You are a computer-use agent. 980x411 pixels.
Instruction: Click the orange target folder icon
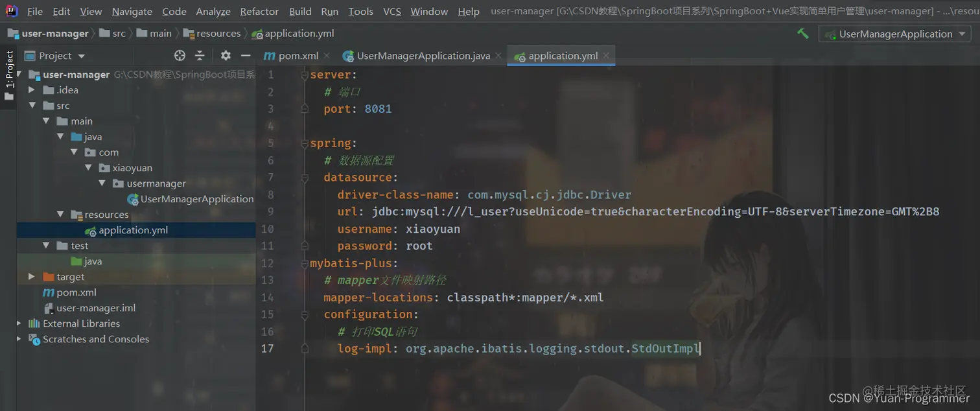[48, 277]
